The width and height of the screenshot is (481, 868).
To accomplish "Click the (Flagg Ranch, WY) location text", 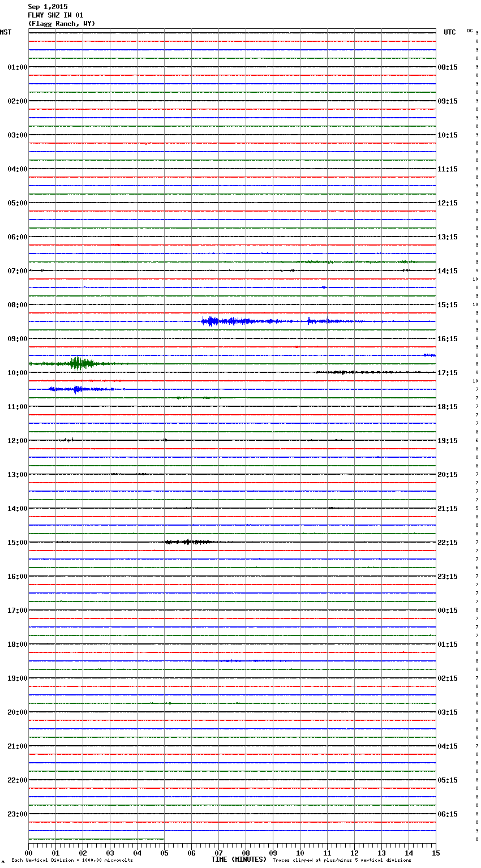I will click(62, 24).
